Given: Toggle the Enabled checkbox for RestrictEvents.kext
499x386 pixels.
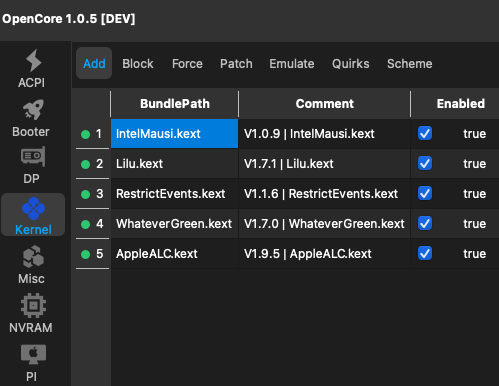Looking at the screenshot, I should tap(425, 194).
